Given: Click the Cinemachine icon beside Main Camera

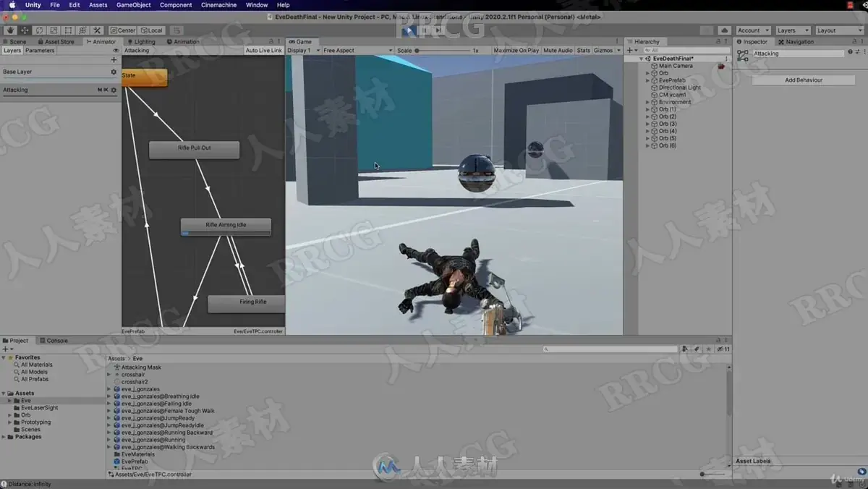Looking at the screenshot, I should coord(721,66).
